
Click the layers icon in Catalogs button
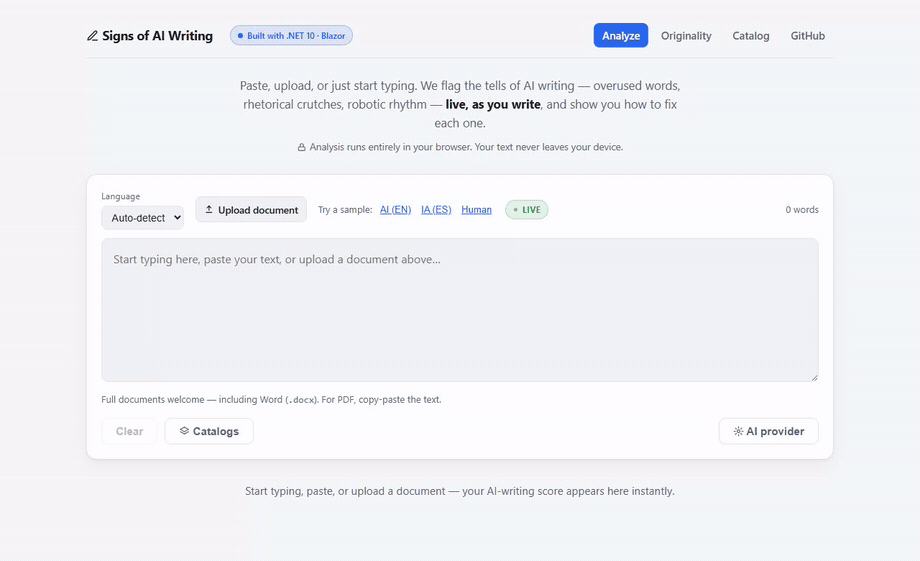point(184,431)
